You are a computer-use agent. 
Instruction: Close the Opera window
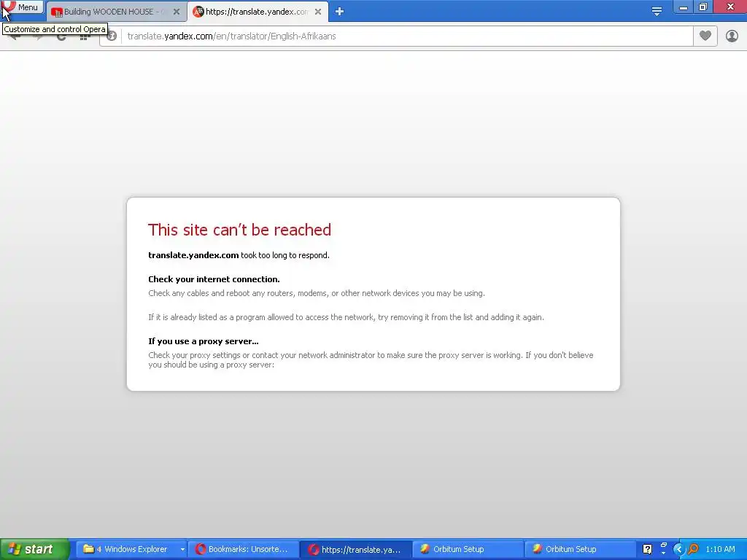click(729, 7)
